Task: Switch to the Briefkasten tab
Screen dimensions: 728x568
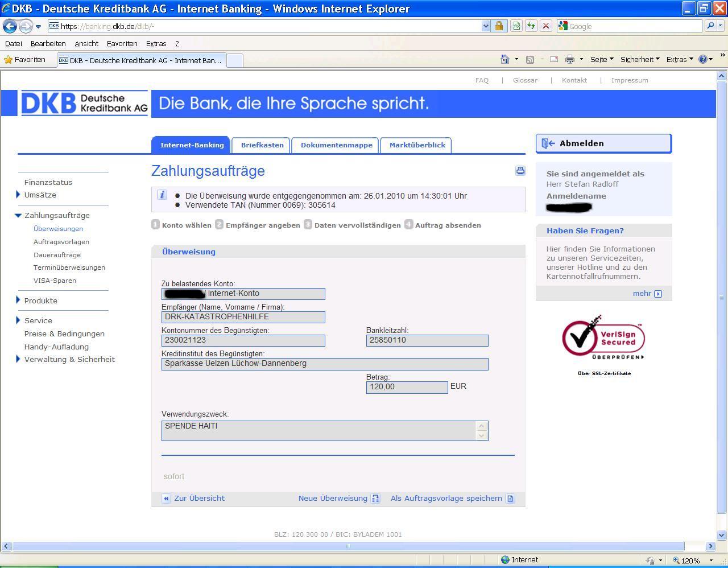Action: tap(262, 145)
